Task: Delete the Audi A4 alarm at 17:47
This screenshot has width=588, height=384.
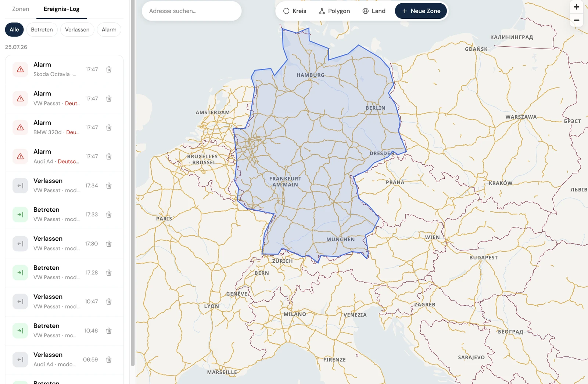Action: tap(109, 157)
